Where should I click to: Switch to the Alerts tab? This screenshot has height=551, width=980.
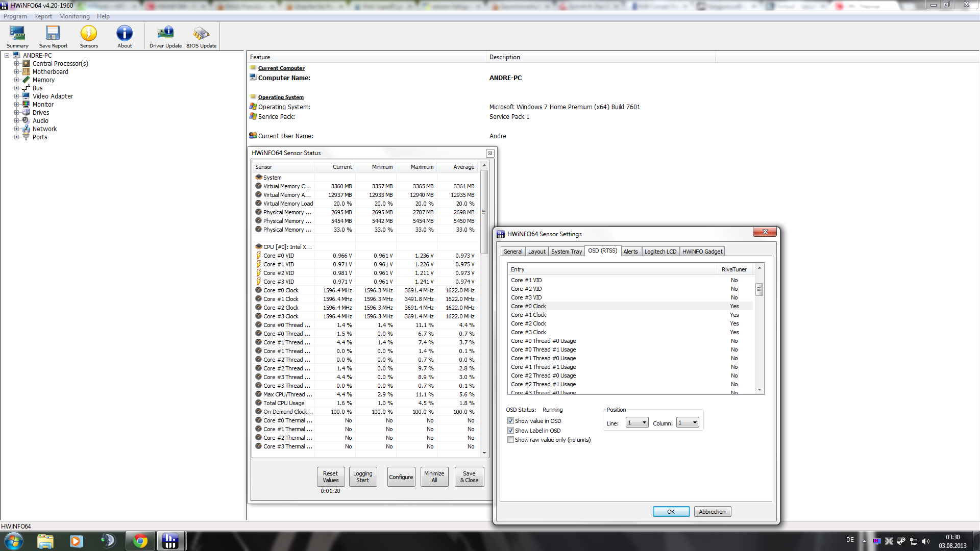coord(630,252)
